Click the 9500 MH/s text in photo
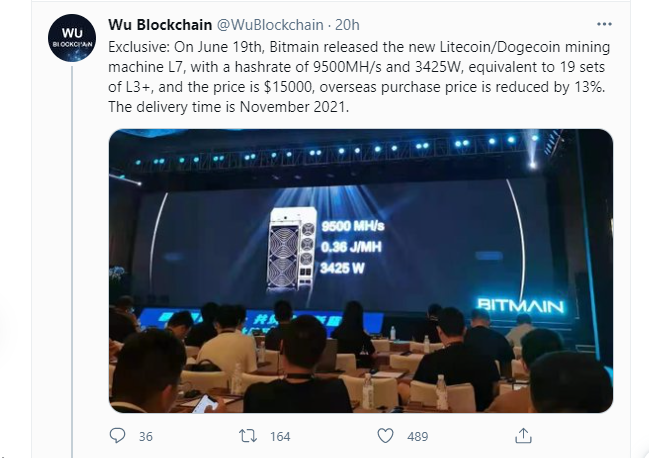Viewport: 649px width, 458px height. [x=353, y=226]
